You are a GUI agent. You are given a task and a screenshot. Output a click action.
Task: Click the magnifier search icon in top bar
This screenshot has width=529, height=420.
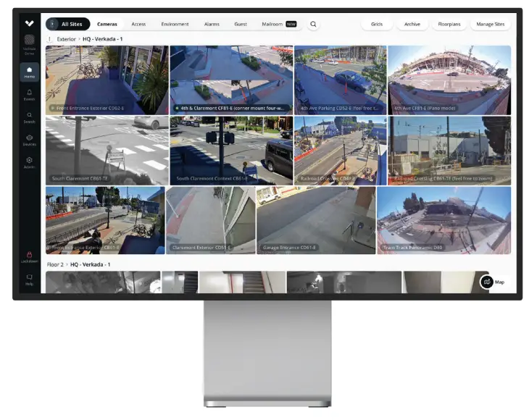point(314,25)
